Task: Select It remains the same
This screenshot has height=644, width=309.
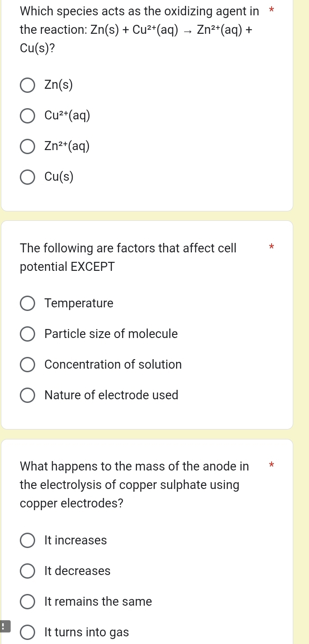Action: [x=27, y=602]
